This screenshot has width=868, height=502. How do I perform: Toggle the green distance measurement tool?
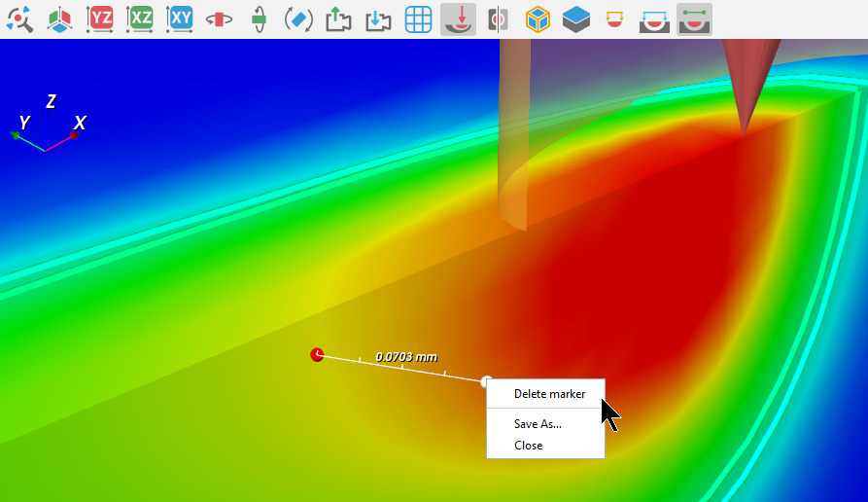pos(694,19)
